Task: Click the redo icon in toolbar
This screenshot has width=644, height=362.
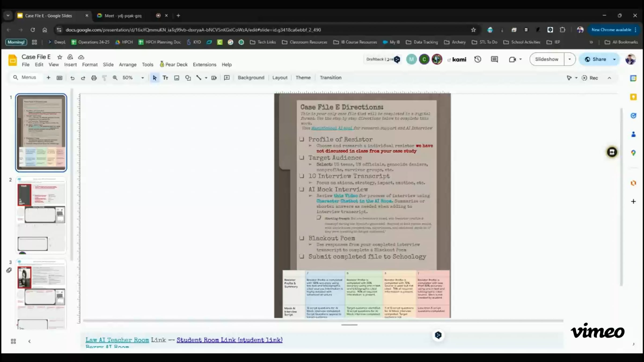Action: pyautogui.click(x=83, y=78)
